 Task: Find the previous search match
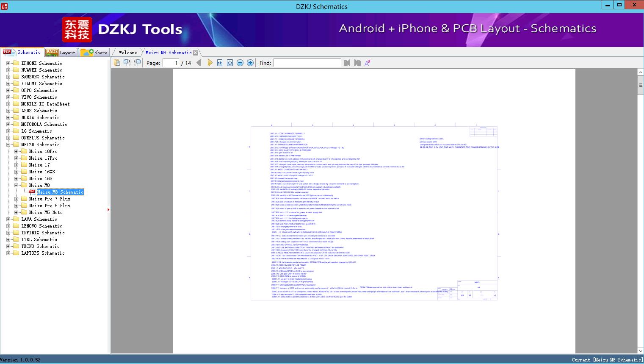(347, 63)
